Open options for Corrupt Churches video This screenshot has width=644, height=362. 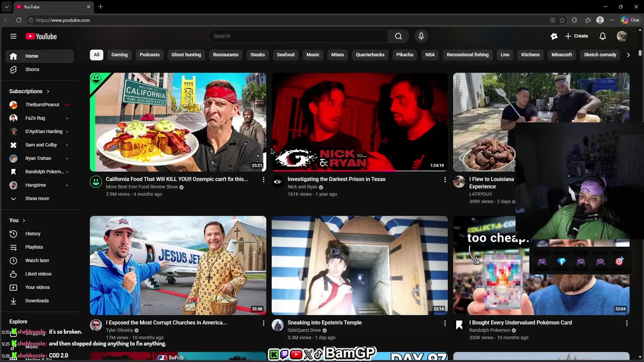tap(263, 323)
